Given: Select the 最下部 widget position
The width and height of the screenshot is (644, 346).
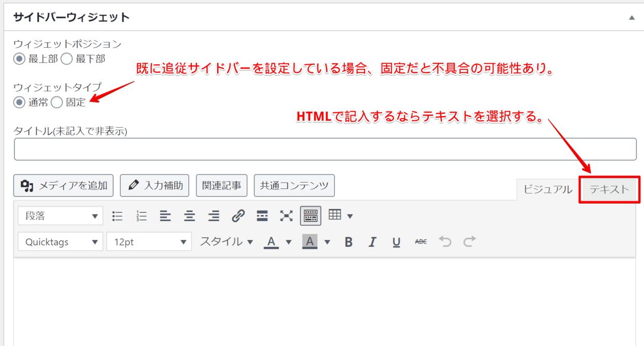Looking at the screenshot, I should point(66,59).
